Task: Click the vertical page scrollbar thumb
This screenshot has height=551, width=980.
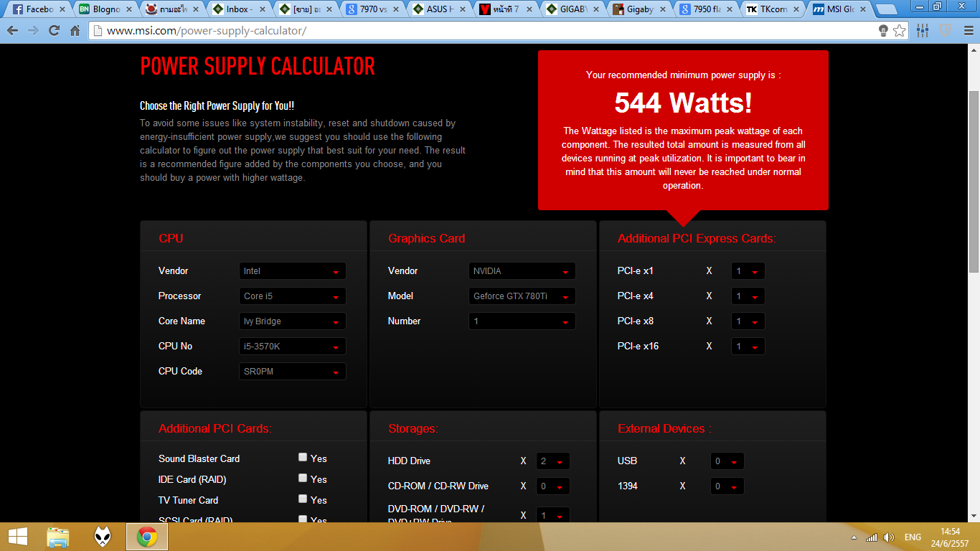Action: tap(974, 181)
